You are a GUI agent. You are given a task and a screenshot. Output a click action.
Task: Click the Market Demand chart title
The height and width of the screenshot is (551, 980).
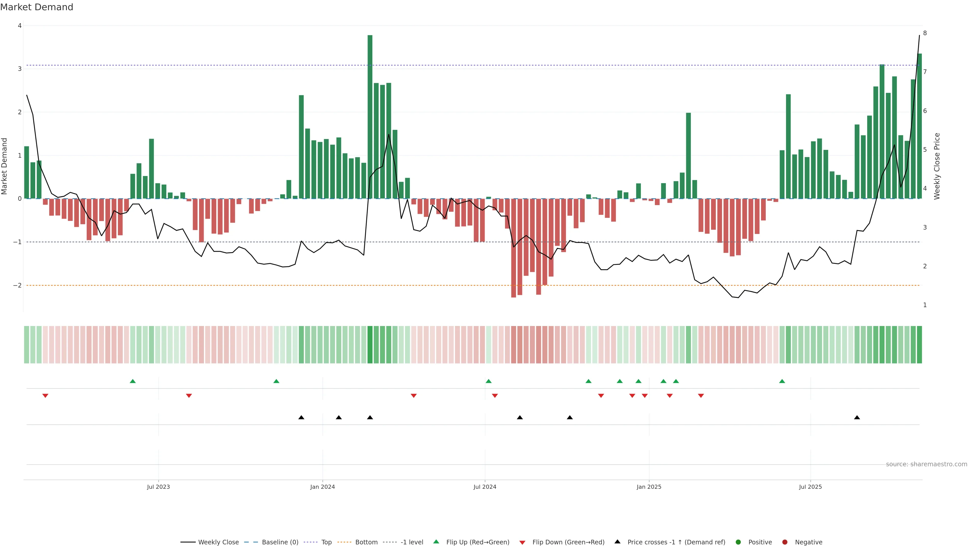point(36,7)
